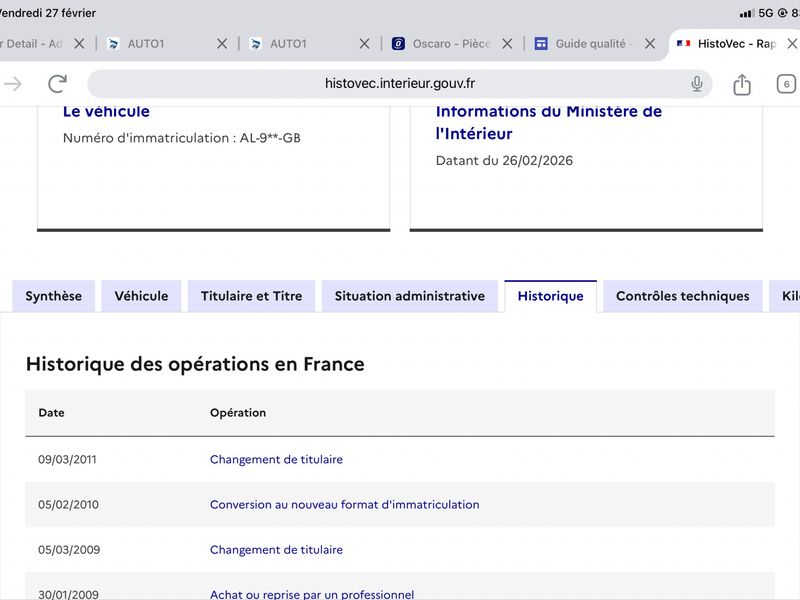
Task: Reload the HistoVec page
Action: 57,84
